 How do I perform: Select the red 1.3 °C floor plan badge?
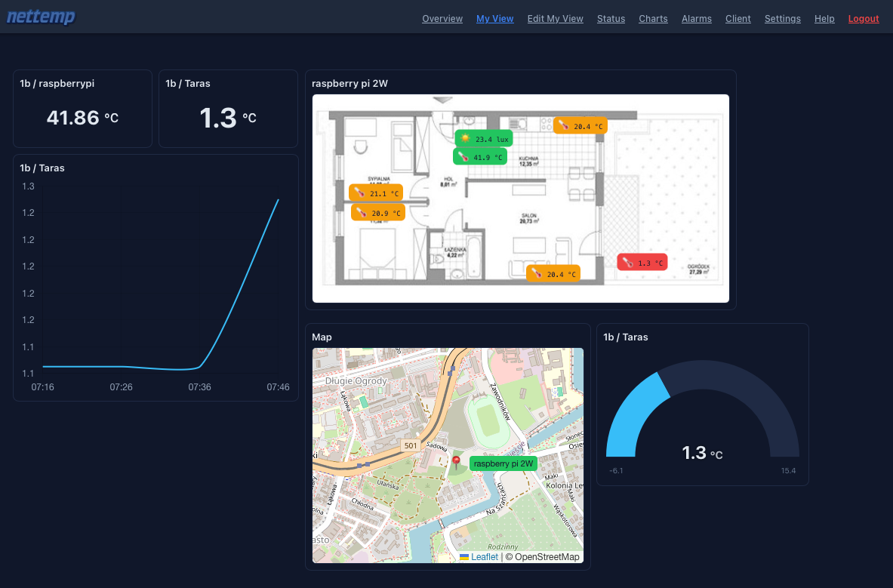click(x=642, y=263)
